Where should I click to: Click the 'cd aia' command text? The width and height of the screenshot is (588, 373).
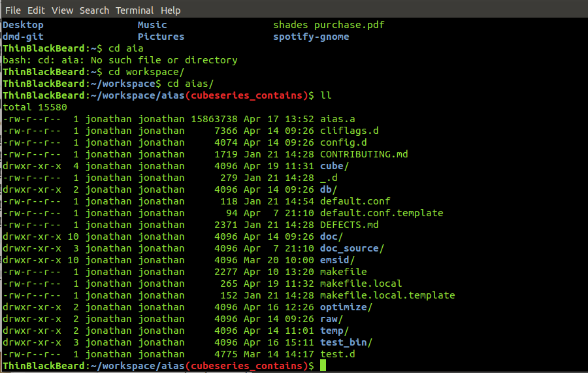point(126,49)
